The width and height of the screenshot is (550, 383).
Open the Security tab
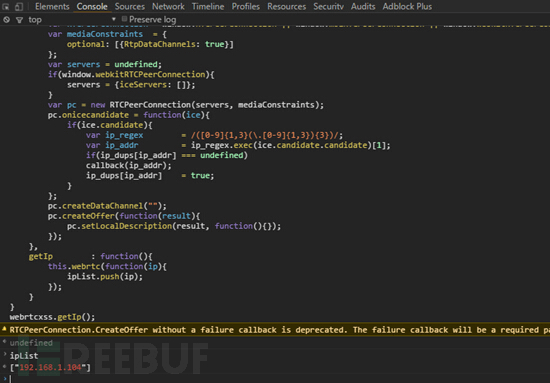(328, 6)
